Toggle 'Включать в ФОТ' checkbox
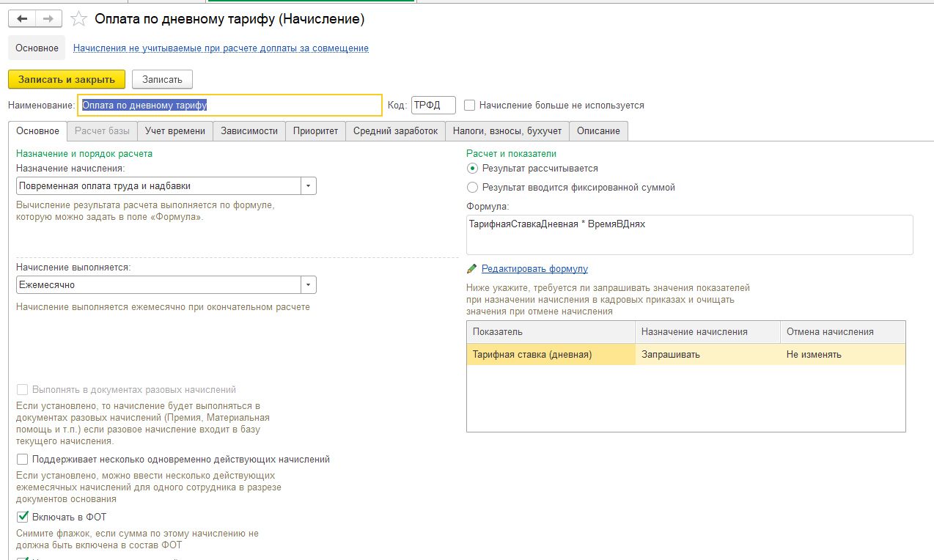This screenshot has height=560, width=934. tap(22, 517)
